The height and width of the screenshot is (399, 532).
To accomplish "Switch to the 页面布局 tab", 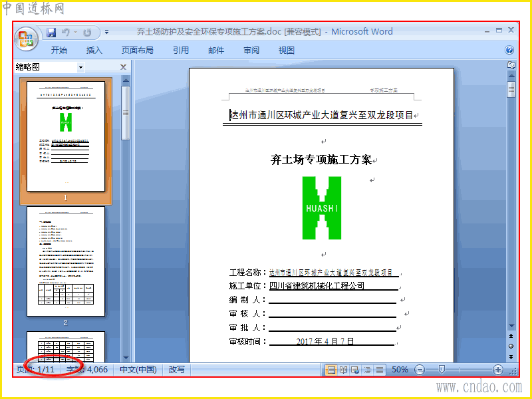I will pyautogui.click(x=138, y=51).
